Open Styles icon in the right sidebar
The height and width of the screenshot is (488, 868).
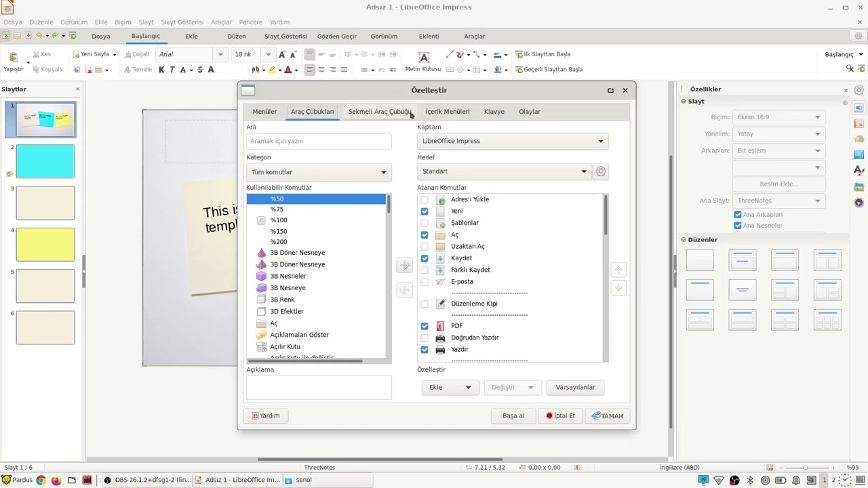pos(859,170)
